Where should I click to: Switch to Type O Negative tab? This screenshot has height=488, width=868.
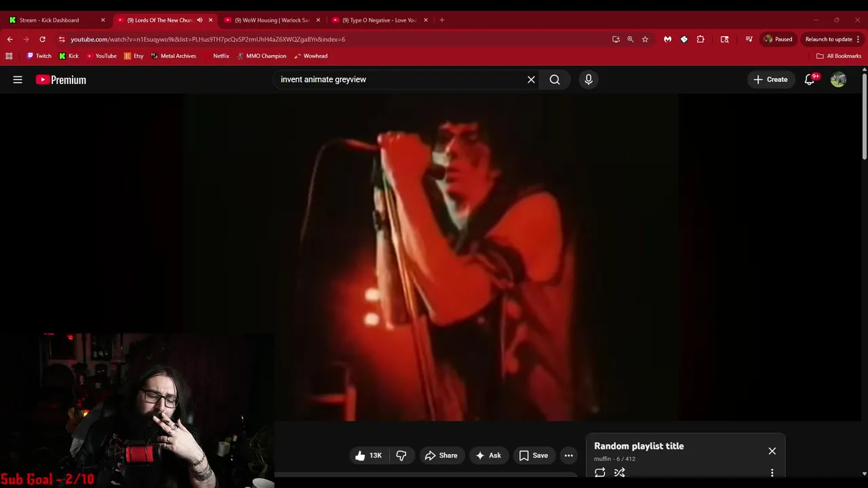pyautogui.click(x=378, y=20)
